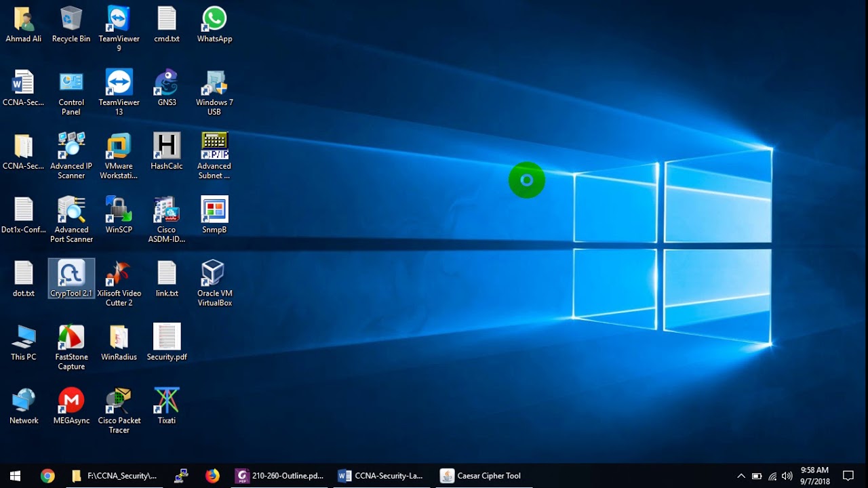Switch to Caesar Cipher Tool taskbar window
Image resolution: width=868 pixels, height=488 pixels.
pyautogui.click(x=481, y=476)
